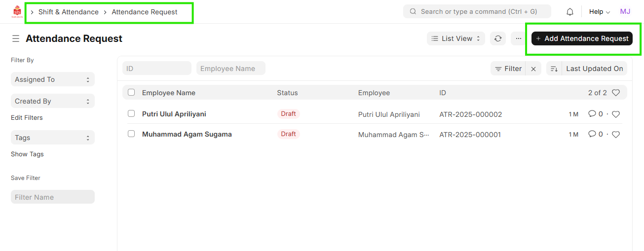
Task: Focus the Employee Name filter field
Action: tap(230, 69)
